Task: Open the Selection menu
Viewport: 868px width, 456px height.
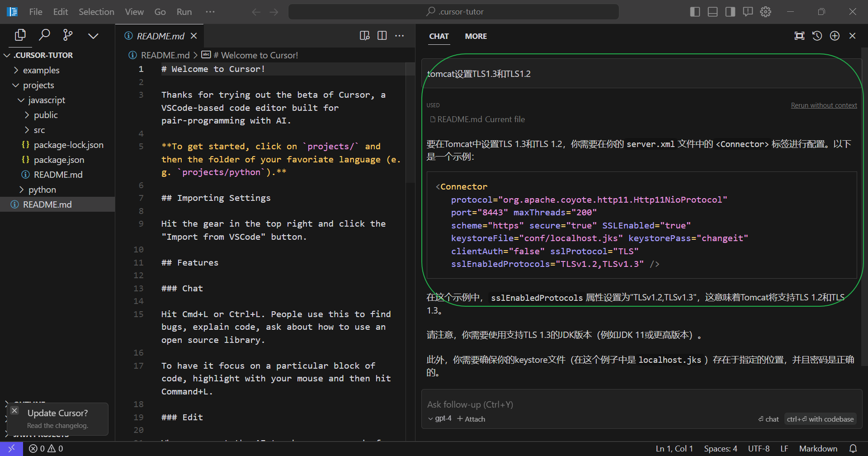Action: [96, 12]
